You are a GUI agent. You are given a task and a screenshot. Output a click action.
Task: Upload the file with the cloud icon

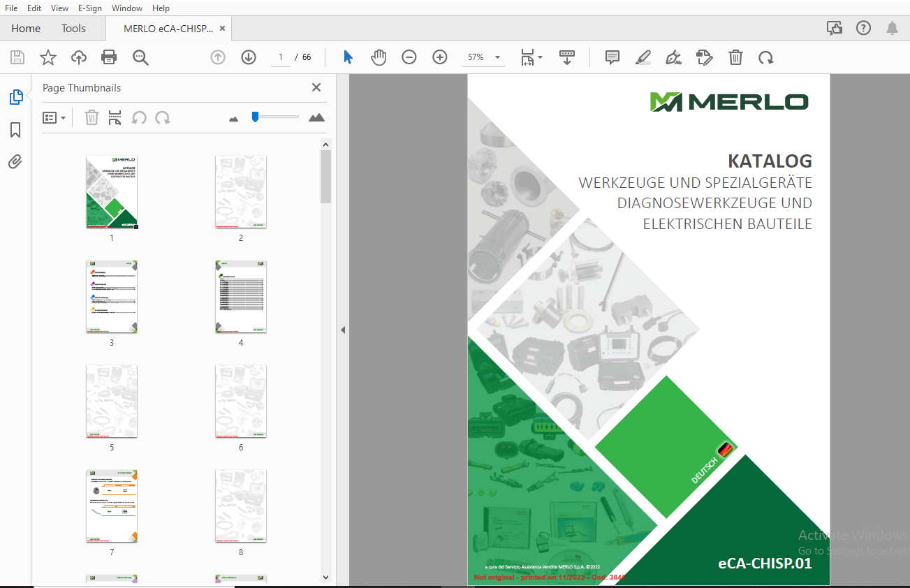[x=79, y=57]
